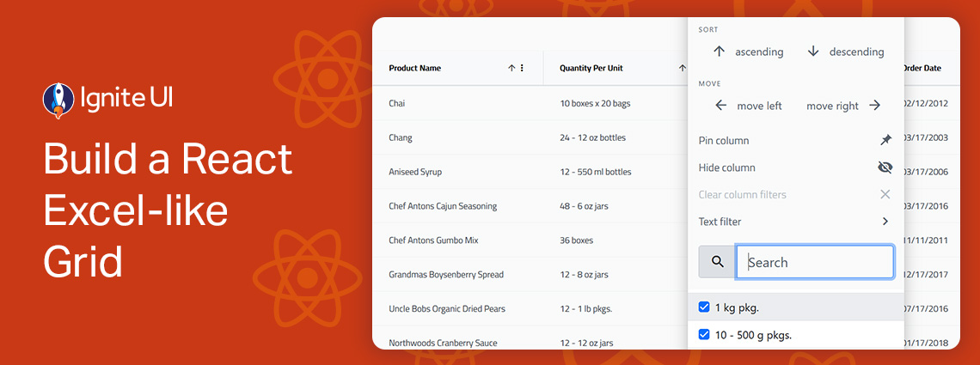Click the descending down-arrow icon
Image resolution: width=980 pixels, height=365 pixels.
click(812, 52)
